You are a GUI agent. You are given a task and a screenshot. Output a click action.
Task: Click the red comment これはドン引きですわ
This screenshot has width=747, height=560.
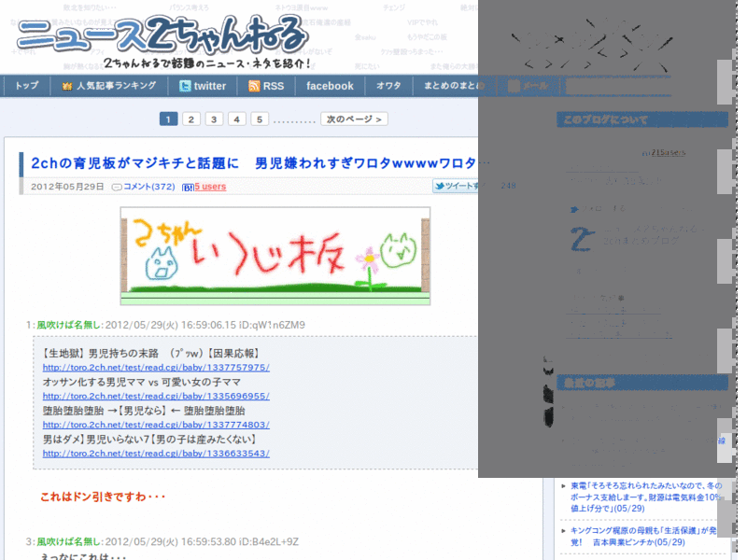tap(103, 497)
